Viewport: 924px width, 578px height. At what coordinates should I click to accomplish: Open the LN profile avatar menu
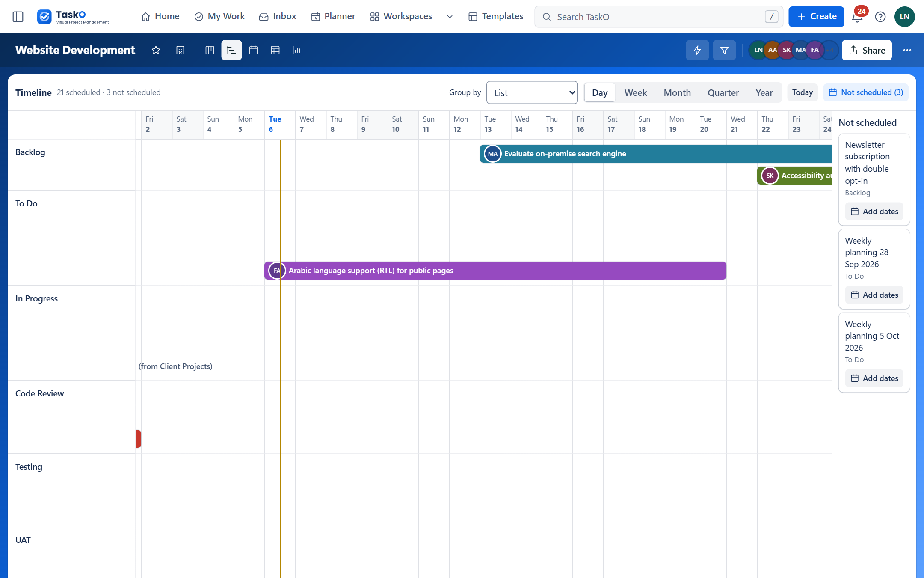904,17
